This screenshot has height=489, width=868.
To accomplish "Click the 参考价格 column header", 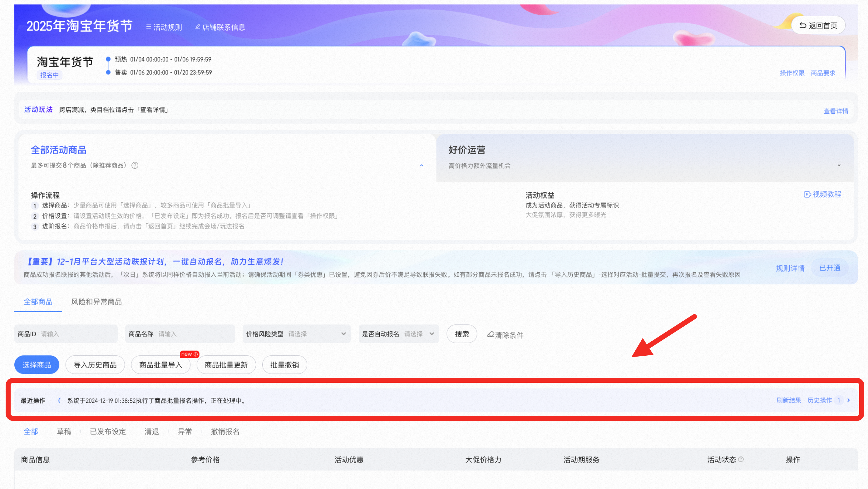I will pos(205,460).
